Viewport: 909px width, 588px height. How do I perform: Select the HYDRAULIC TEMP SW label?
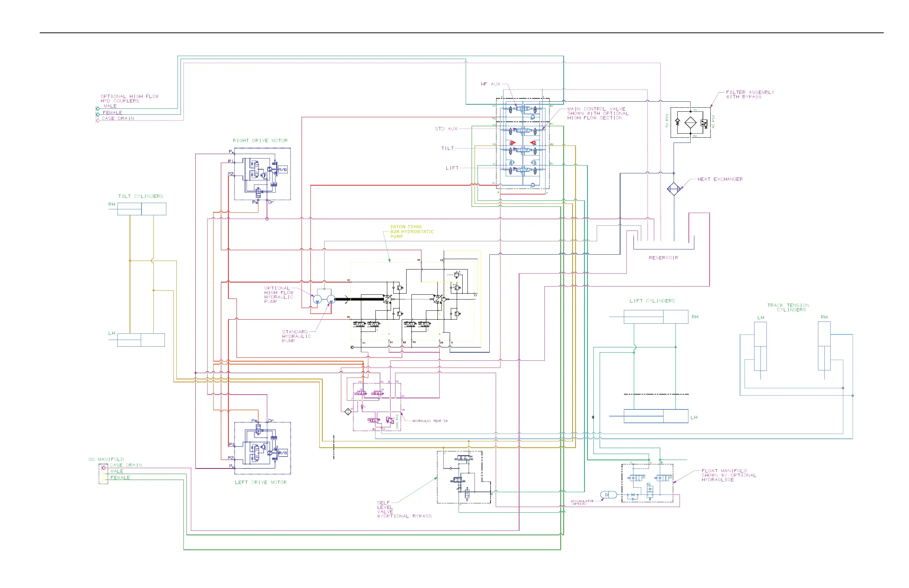(x=430, y=421)
